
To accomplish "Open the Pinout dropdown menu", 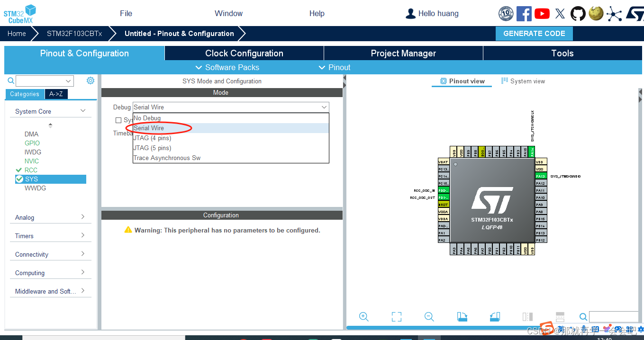I will tap(335, 67).
